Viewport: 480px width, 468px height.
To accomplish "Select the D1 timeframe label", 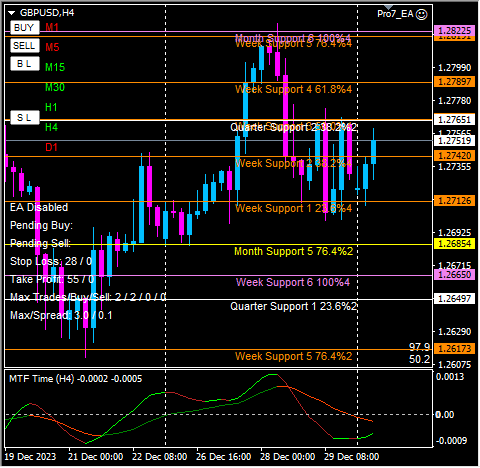I will pyautogui.click(x=51, y=147).
